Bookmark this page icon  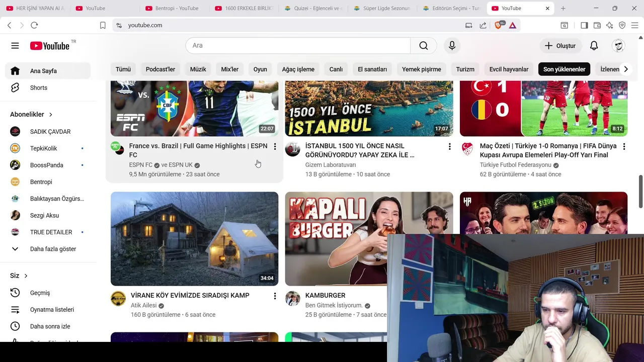103,25
